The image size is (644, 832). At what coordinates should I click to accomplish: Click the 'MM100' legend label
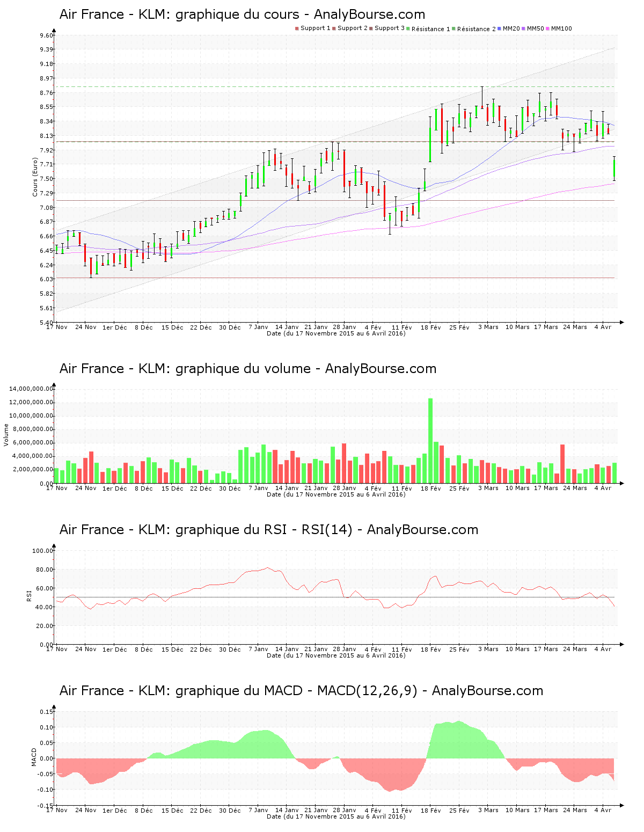click(561, 28)
